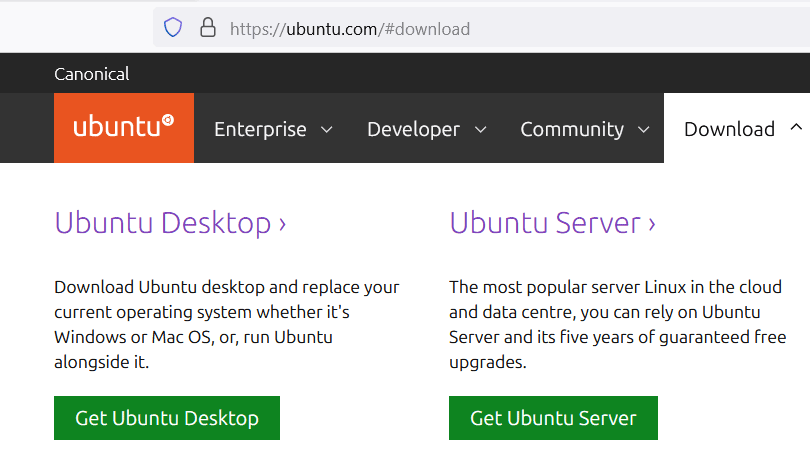
Task: Open the Enterprise navigation menu
Action: [x=260, y=129]
